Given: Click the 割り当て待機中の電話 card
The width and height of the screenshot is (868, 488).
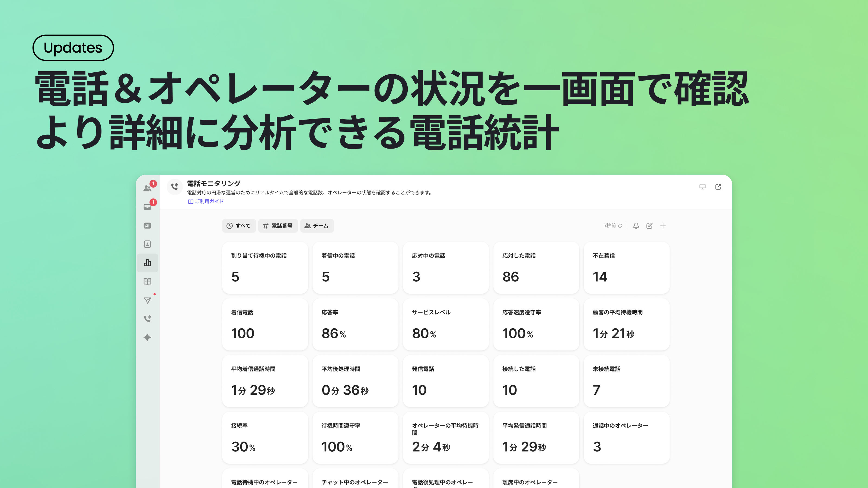Looking at the screenshot, I should 265,268.
